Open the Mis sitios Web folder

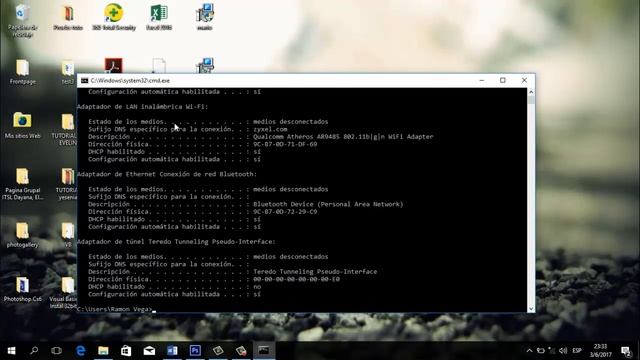coord(22,125)
